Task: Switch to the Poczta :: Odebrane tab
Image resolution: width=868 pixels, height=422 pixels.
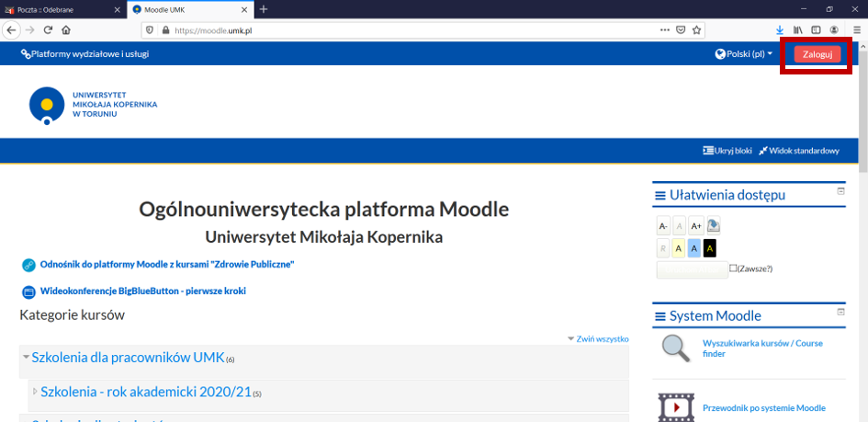Action: tap(62, 9)
